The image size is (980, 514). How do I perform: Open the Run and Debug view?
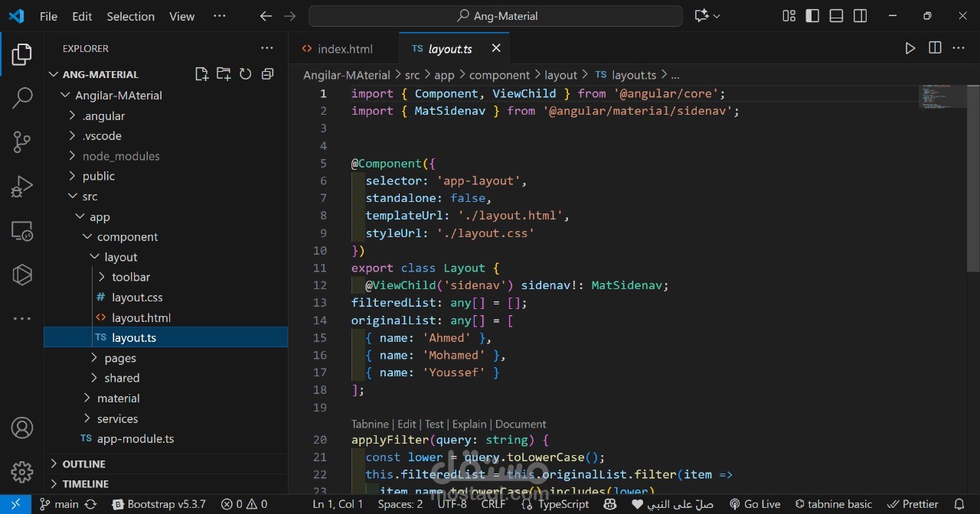pos(22,186)
